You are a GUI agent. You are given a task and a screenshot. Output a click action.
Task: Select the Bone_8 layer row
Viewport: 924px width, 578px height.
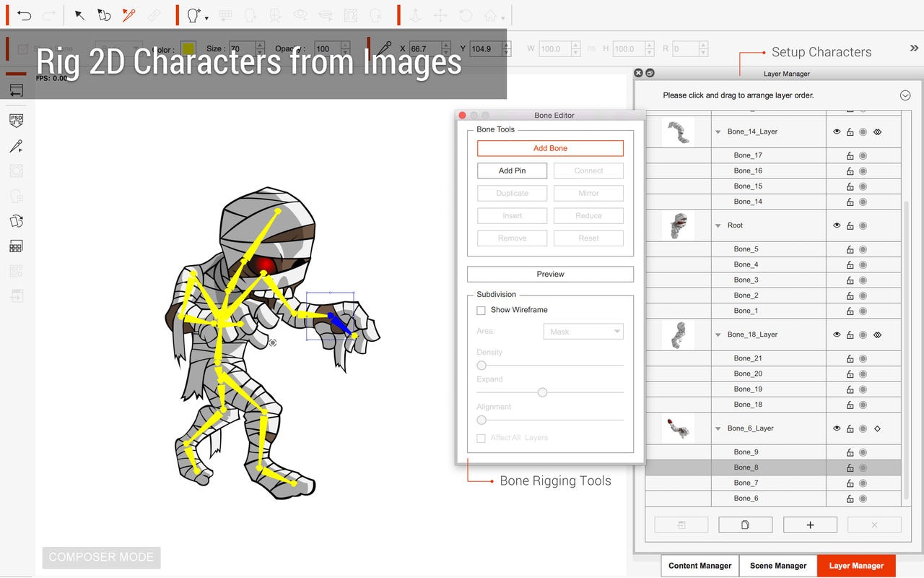pos(745,467)
